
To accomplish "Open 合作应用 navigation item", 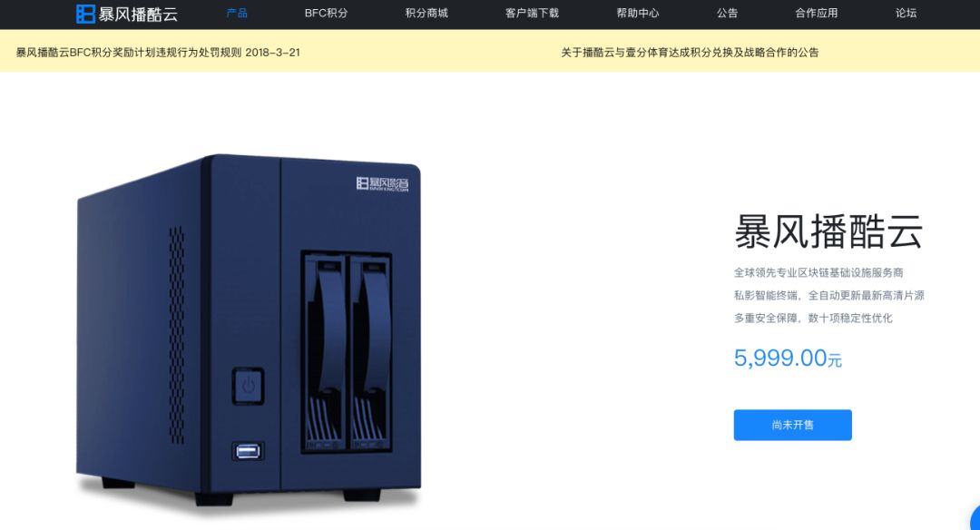I will pyautogui.click(x=817, y=13).
